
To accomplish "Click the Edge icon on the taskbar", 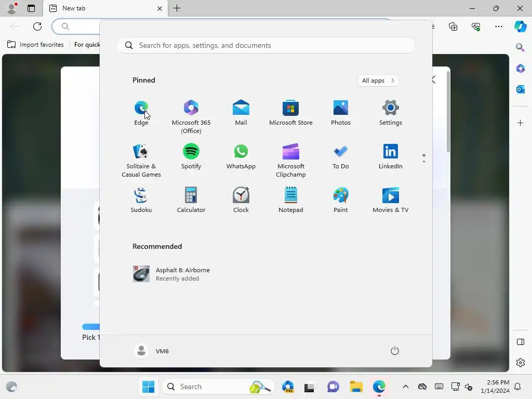I will [379, 387].
